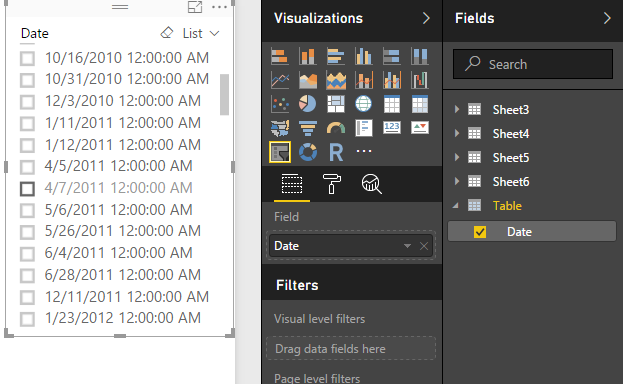Check the 10/31/2010 date checkbox

(27, 80)
